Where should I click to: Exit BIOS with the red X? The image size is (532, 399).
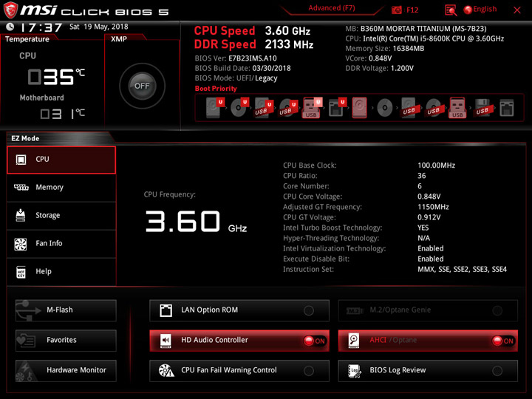point(517,10)
